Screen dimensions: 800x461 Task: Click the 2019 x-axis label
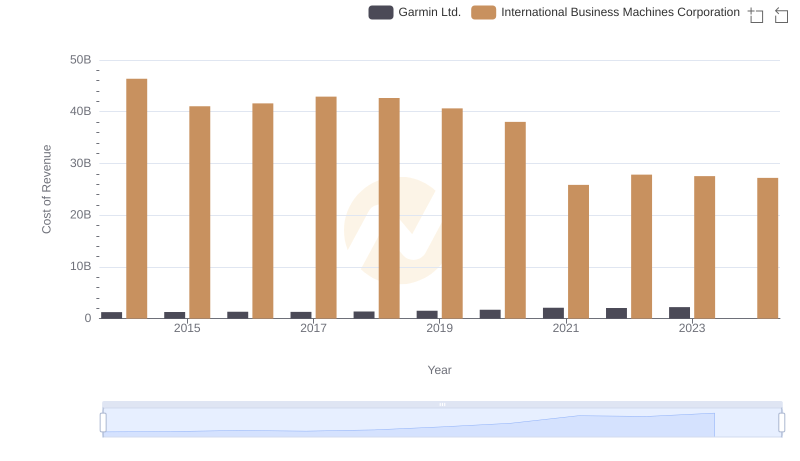[x=440, y=328]
